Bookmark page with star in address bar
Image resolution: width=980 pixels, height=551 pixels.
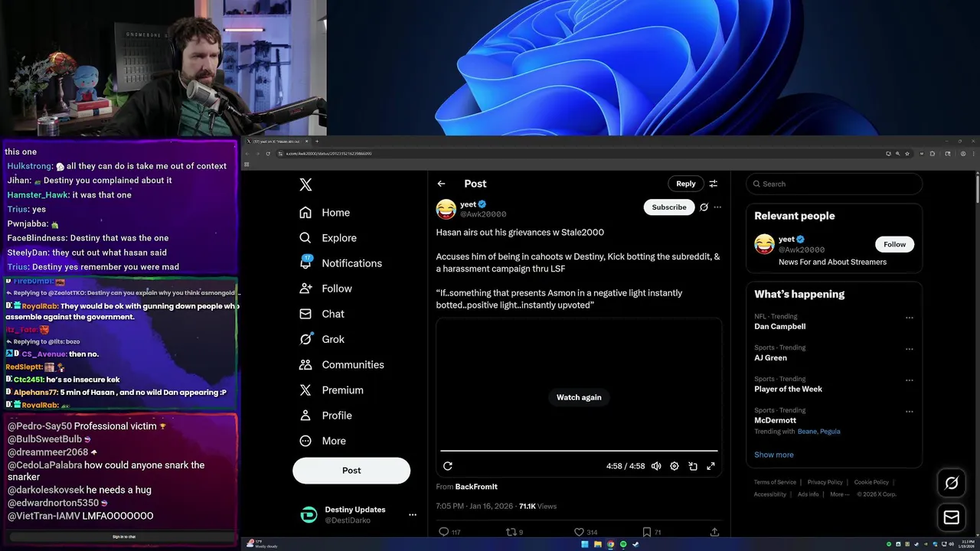pyautogui.click(x=909, y=154)
